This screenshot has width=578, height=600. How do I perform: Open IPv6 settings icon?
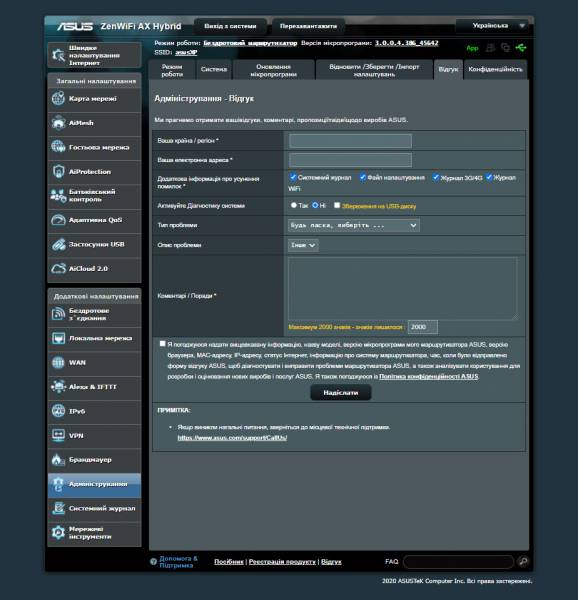coord(58,411)
